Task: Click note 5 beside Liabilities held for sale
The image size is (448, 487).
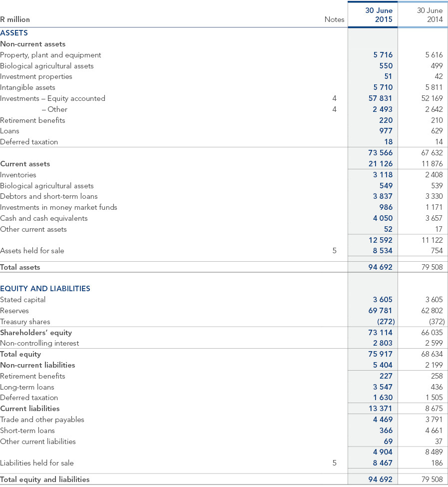Action: coord(334,463)
